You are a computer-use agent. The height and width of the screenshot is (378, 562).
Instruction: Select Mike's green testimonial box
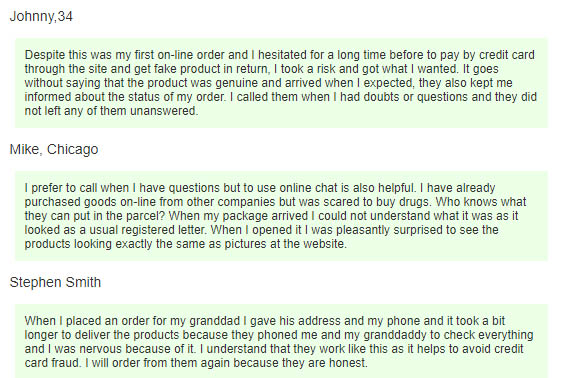click(x=281, y=216)
